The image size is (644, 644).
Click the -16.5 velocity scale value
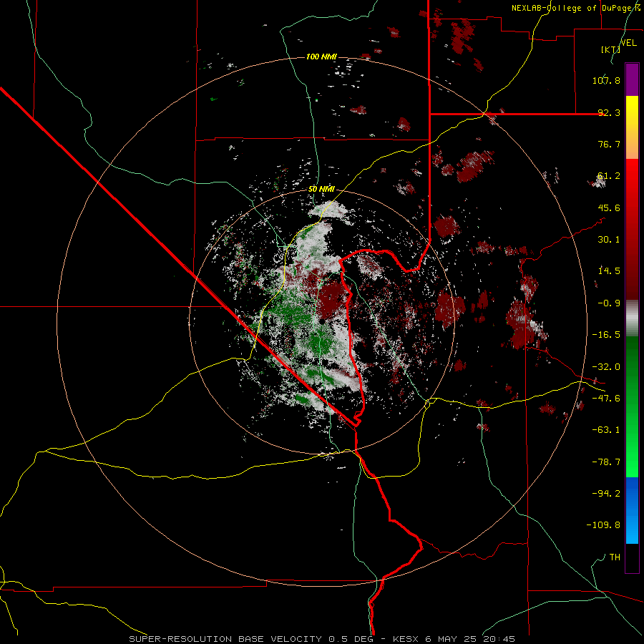[606, 335]
